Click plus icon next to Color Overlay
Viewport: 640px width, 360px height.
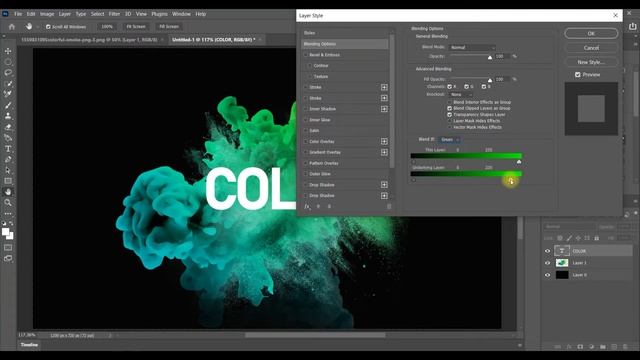[x=384, y=141]
